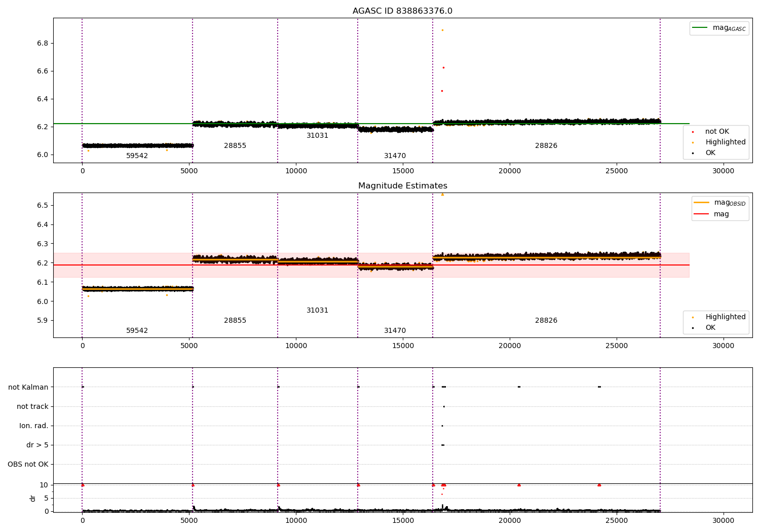The width and height of the screenshot is (760, 532).
Task: Click the 'dr > 5' axis label
Action: point(37,445)
